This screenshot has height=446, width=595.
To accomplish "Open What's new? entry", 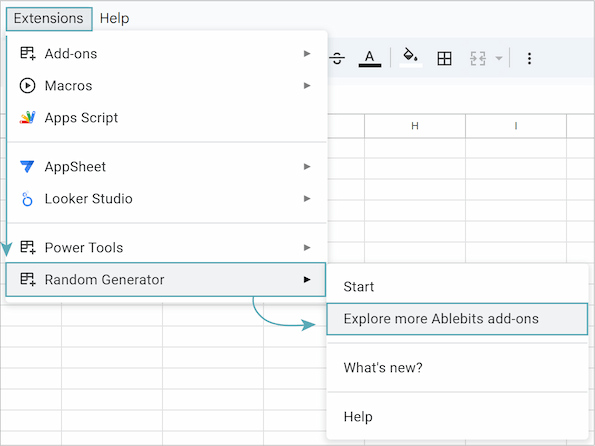I will (457, 367).
